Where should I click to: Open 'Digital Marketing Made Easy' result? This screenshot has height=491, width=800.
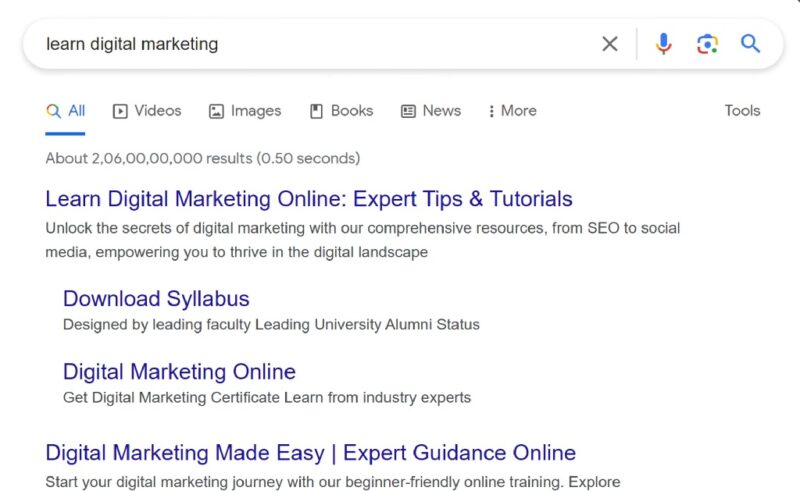[x=310, y=453]
